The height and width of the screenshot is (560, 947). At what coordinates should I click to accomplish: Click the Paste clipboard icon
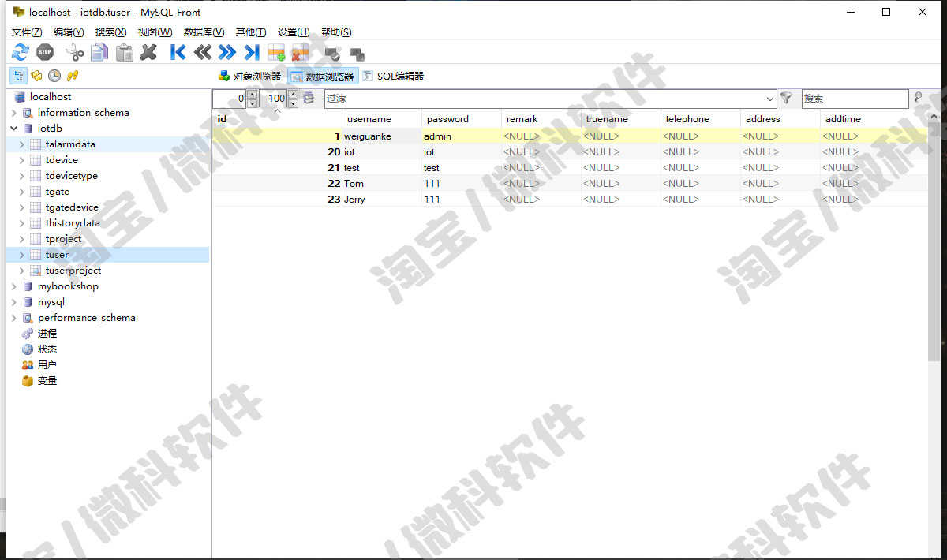124,53
